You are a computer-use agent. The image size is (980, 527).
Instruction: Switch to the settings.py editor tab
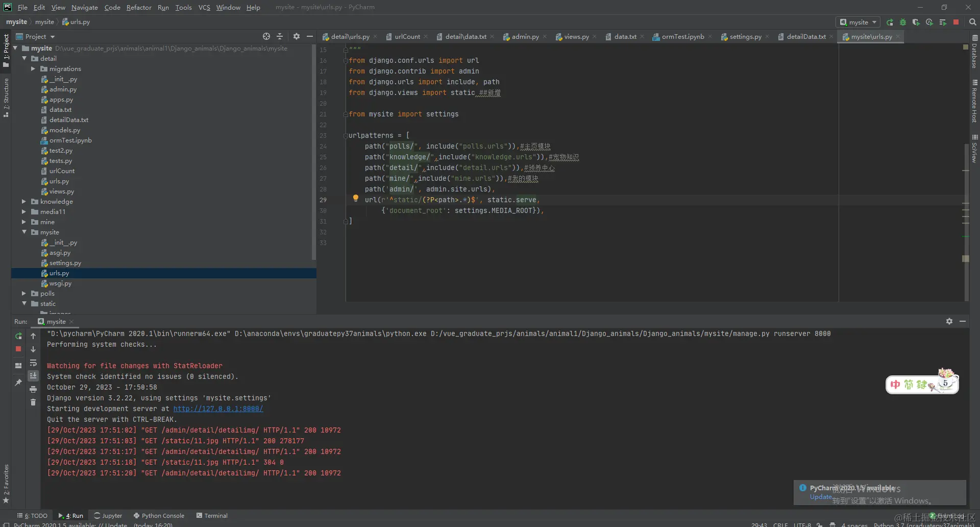[x=745, y=37]
